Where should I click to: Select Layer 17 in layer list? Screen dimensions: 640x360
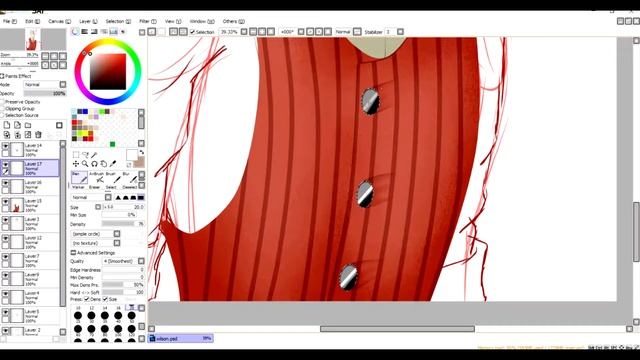(x=30, y=168)
